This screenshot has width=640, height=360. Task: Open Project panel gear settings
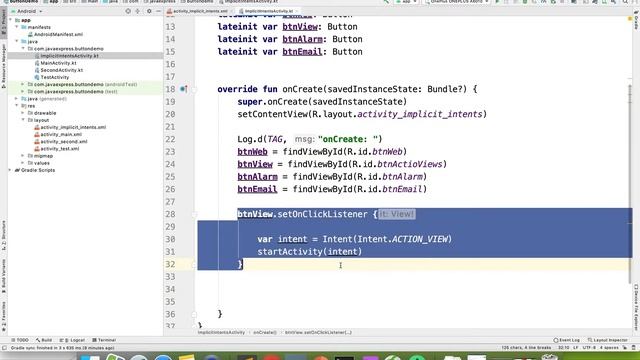tap(149, 11)
